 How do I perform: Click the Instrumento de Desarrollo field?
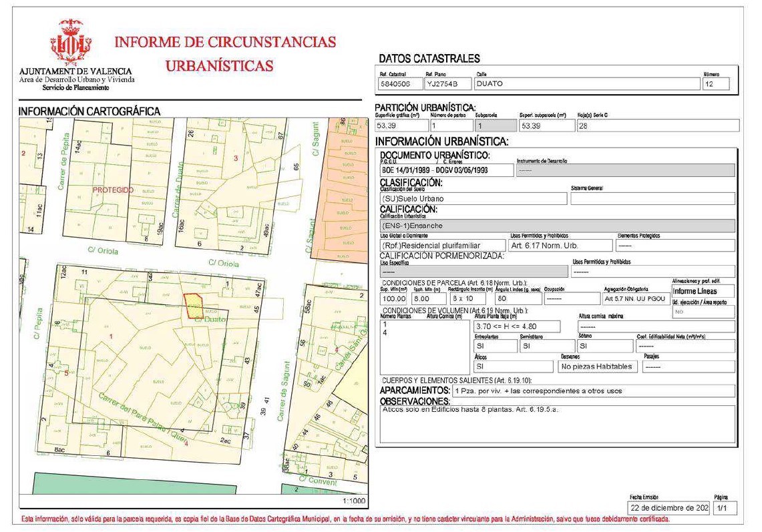pyautogui.click(x=626, y=170)
